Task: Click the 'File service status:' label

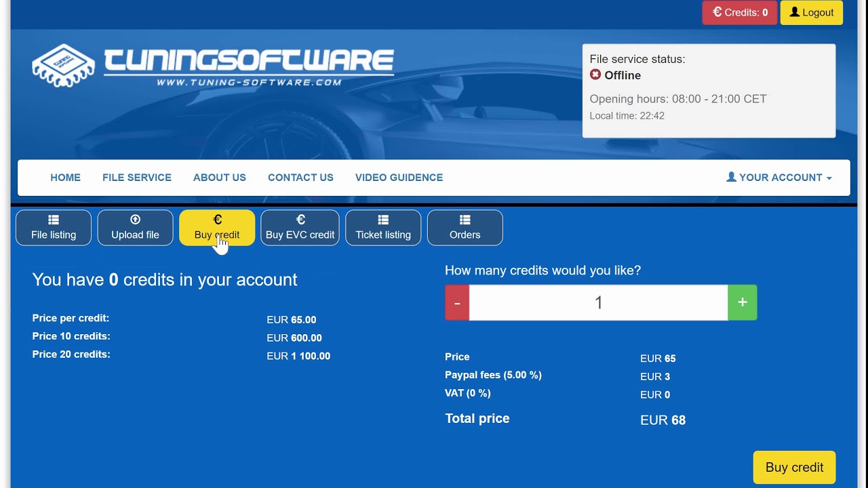Action: click(x=637, y=59)
